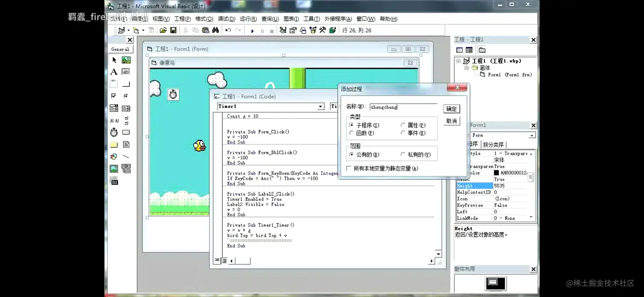Open the 运行(R) menu

pyautogui.click(x=248, y=19)
